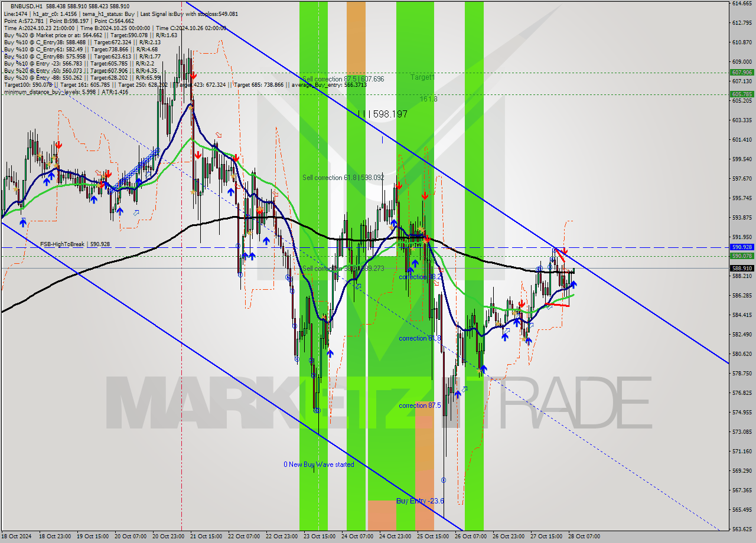
Task: Select '0 New Buy Wave started' label
Action: pos(319,465)
